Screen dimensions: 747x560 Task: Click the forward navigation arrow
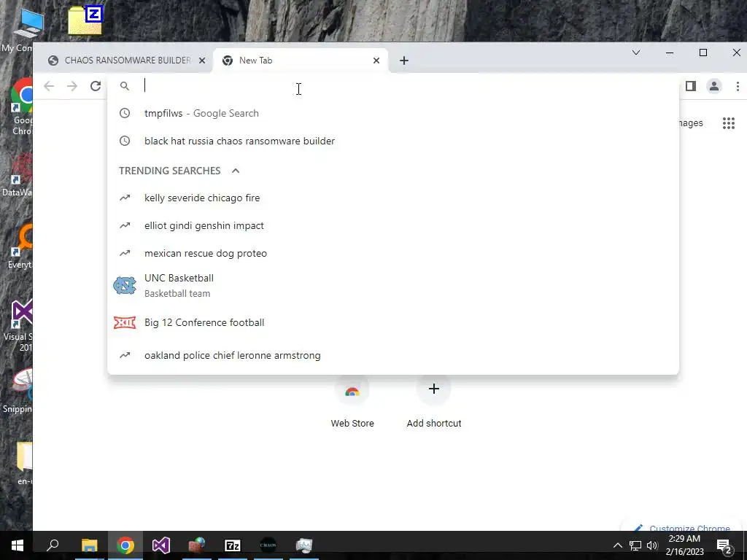(x=72, y=86)
